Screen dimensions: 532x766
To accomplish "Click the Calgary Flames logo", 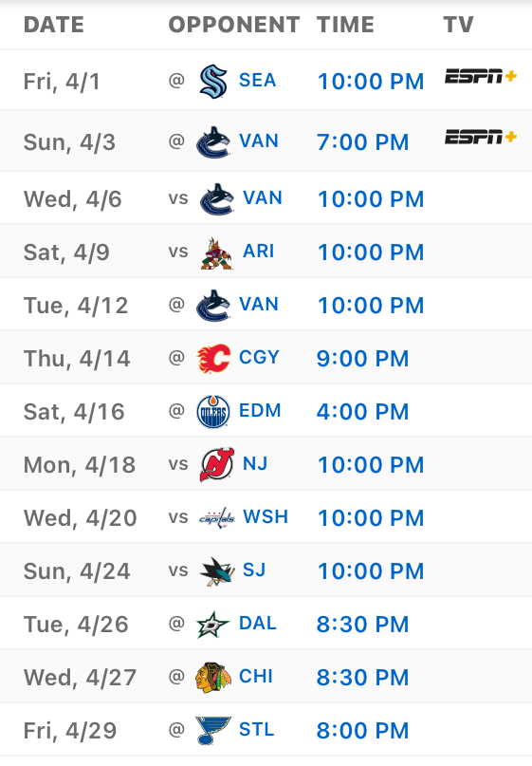I will point(213,359).
